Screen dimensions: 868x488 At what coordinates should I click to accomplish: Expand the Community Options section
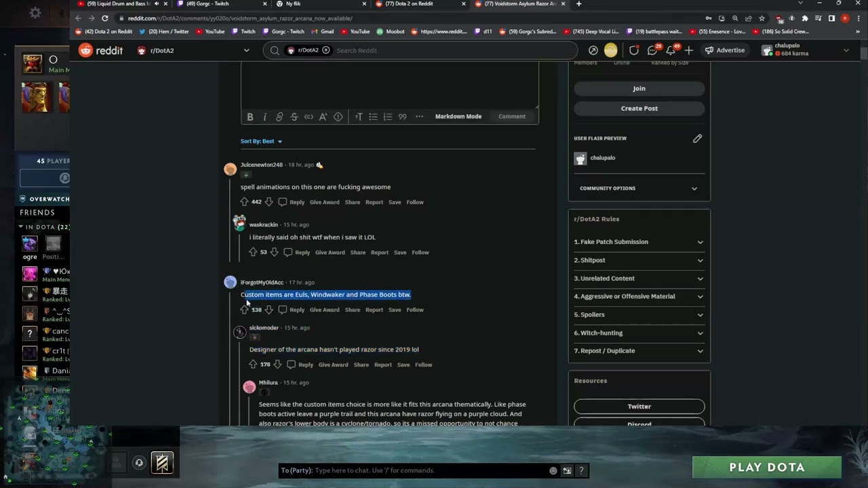(639, 188)
